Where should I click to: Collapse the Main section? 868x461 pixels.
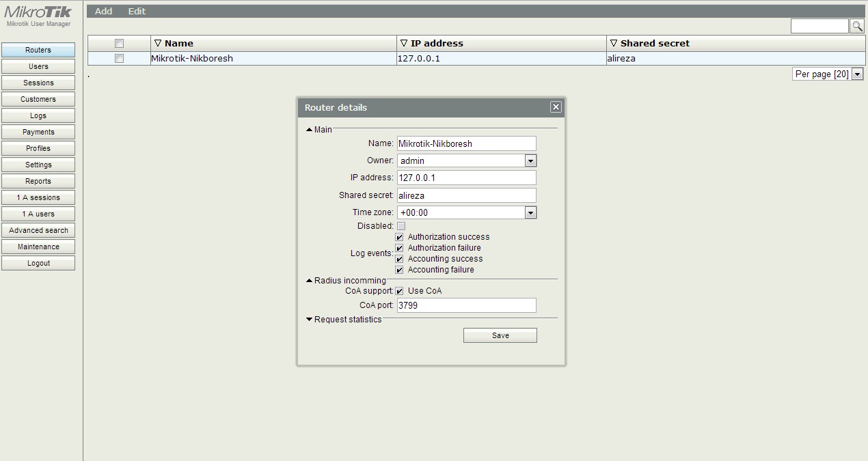pyautogui.click(x=310, y=130)
